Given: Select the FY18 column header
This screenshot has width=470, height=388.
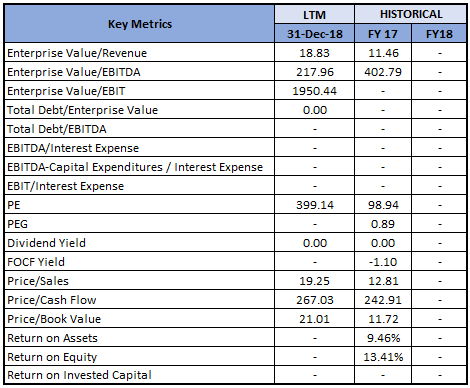Looking at the screenshot, I should 439,34.
